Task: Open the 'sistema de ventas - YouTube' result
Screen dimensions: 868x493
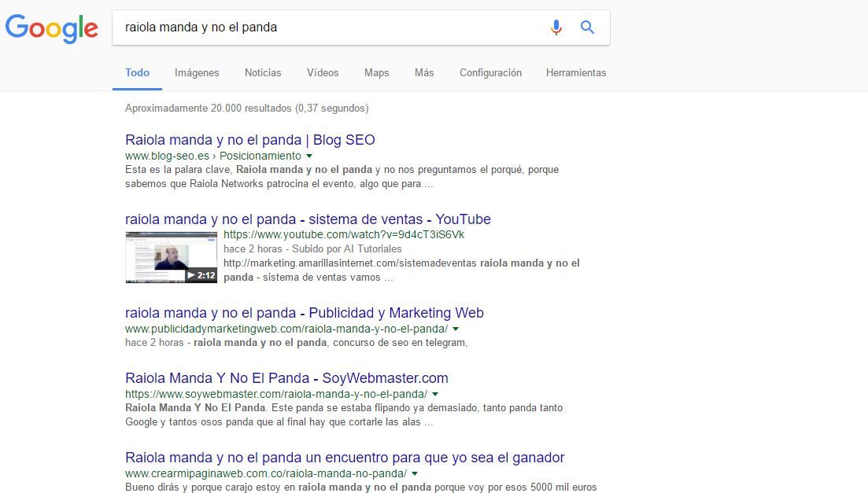Action: click(x=308, y=219)
